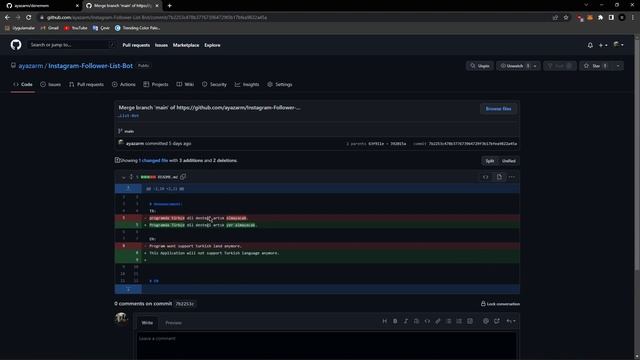Open the GitHub logo home page

pos(16,45)
